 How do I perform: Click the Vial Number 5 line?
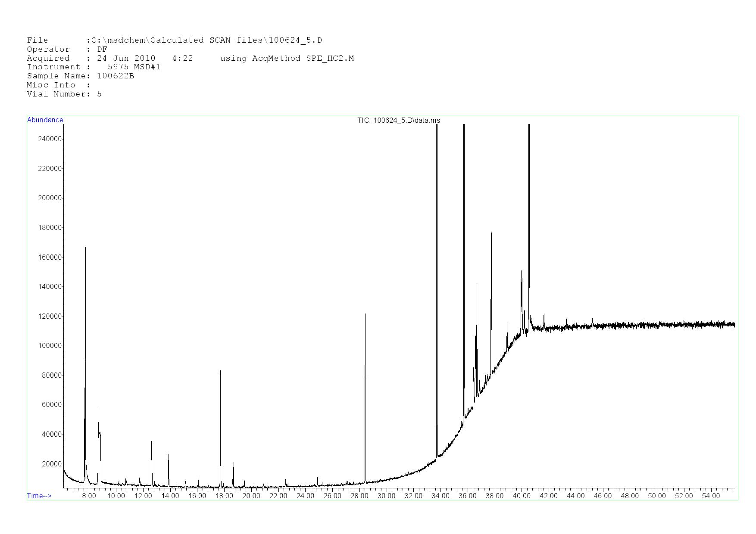coord(64,94)
